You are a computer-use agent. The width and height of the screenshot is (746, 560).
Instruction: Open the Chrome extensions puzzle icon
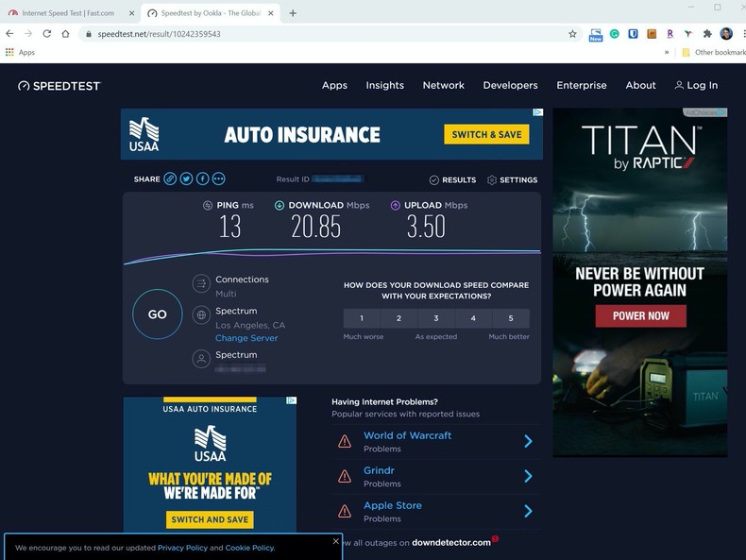(x=706, y=33)
